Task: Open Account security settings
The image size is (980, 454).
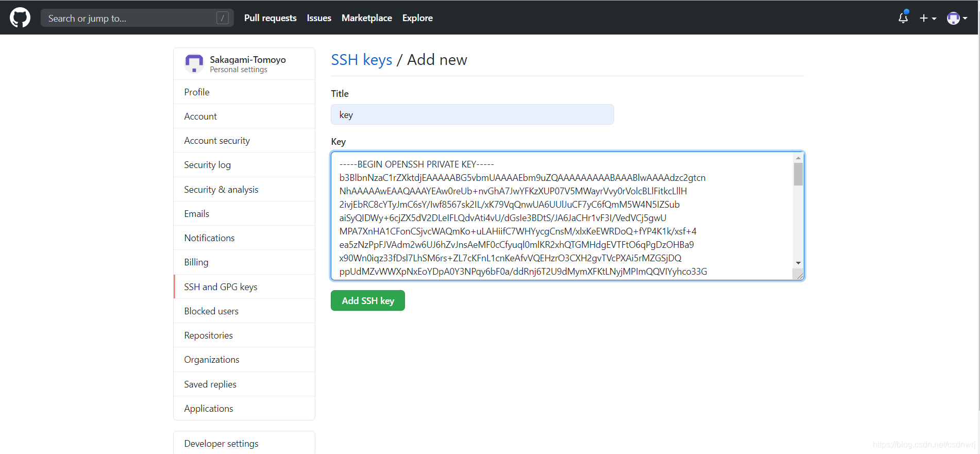Action: pyautogui.click(x=244, y=141)
